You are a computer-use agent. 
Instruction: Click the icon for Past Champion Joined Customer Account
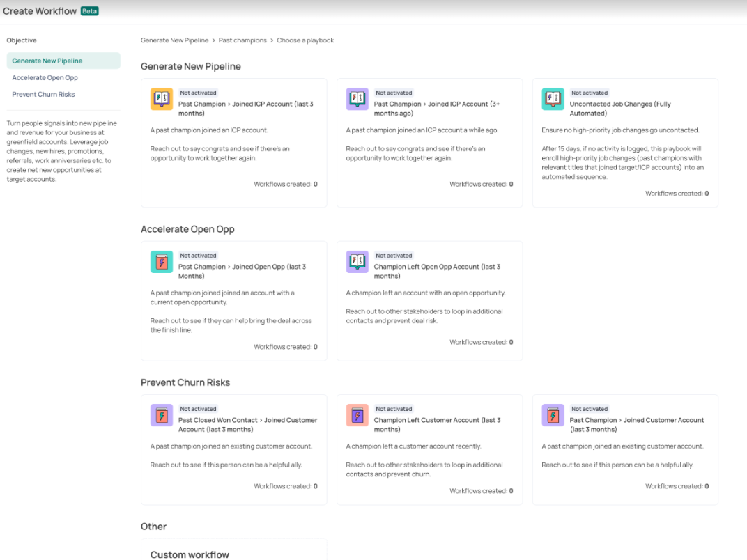553,415
